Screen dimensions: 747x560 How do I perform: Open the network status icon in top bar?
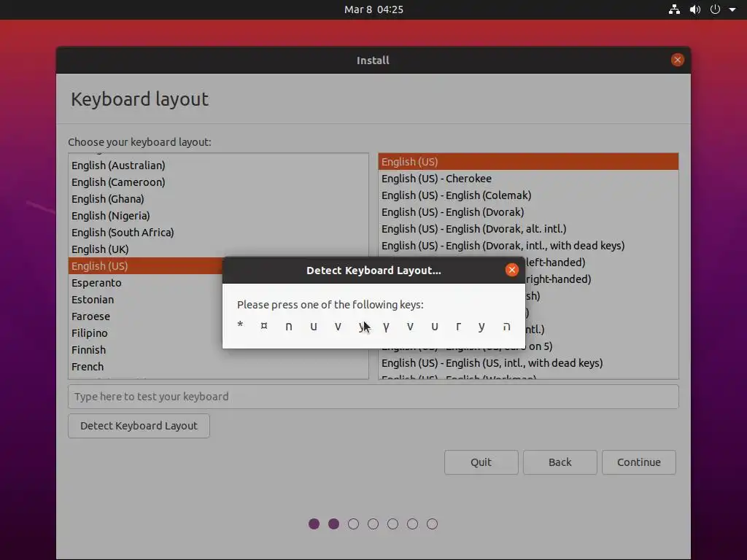(674, 9)
